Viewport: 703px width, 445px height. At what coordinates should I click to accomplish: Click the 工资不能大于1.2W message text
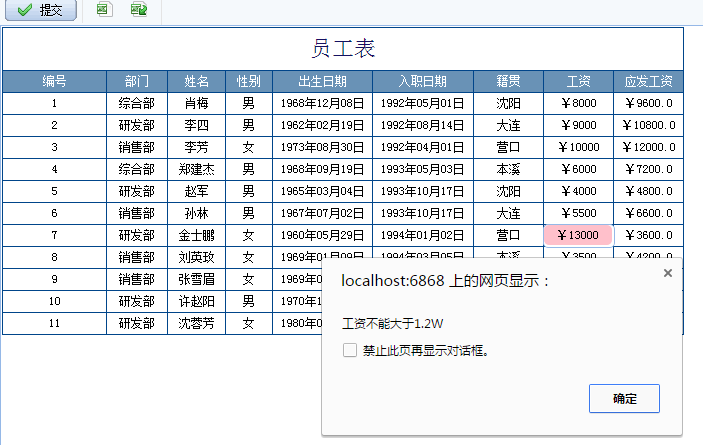[x=392, y=324]
